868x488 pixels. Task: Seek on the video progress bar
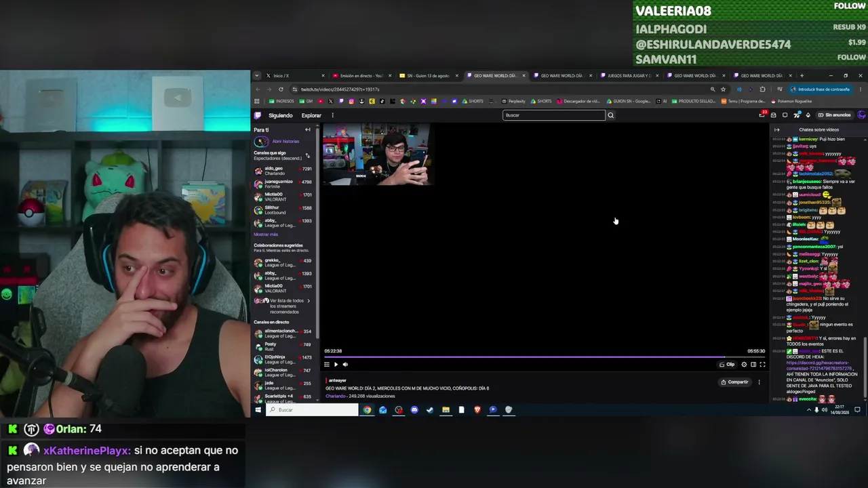545,357
